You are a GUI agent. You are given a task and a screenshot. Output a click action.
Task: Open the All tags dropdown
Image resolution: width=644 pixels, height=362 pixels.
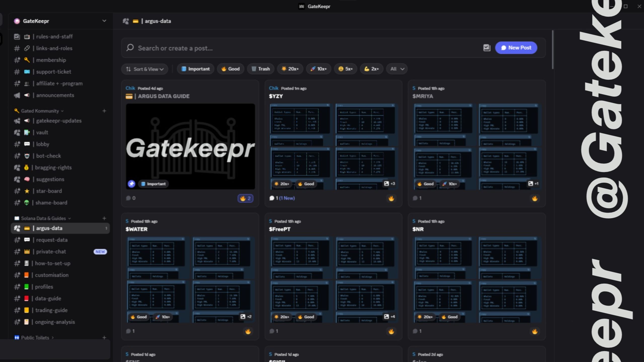pos(397,69)
